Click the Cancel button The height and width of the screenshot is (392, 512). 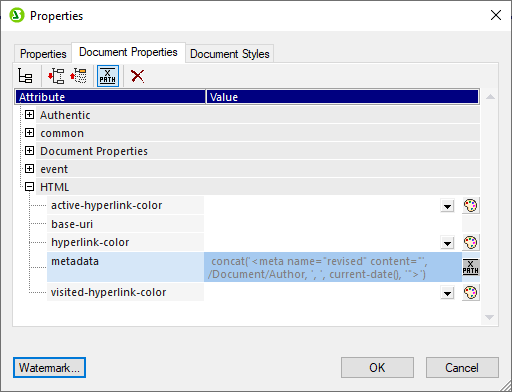click(x=462, y=368)
